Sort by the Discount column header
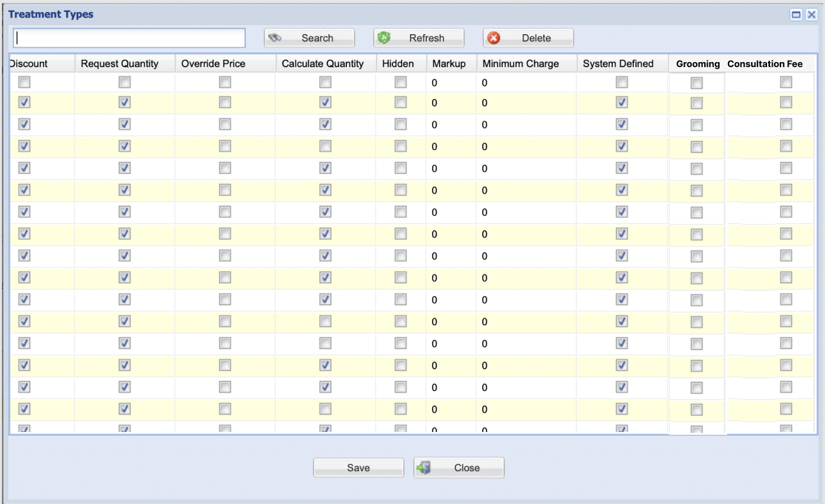This screenshot has width=825, height=504. [42, 64]
